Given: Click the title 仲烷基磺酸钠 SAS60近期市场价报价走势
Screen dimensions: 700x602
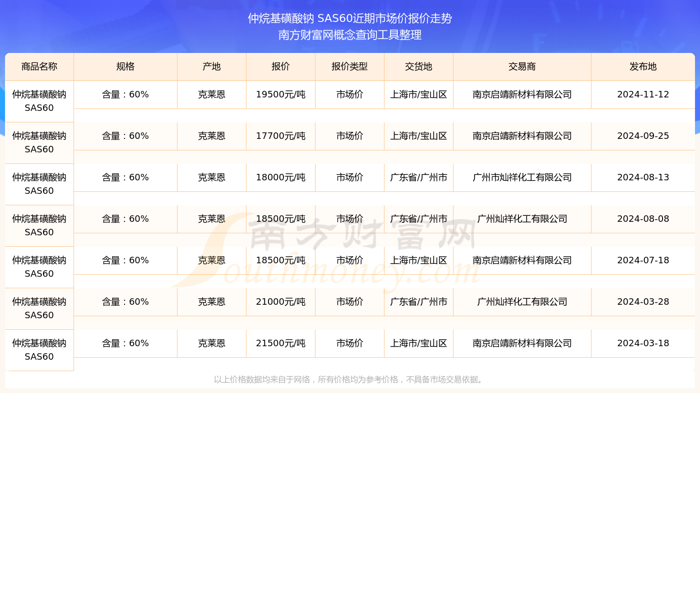Looking at the screenshot, I should click(350, 19).
